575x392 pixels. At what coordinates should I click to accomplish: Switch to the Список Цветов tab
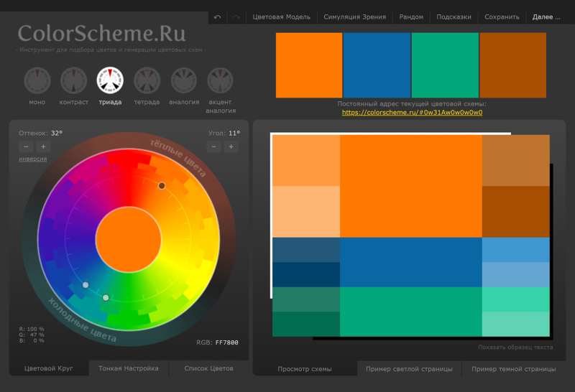pyautogui.click(x=208, y=368)
